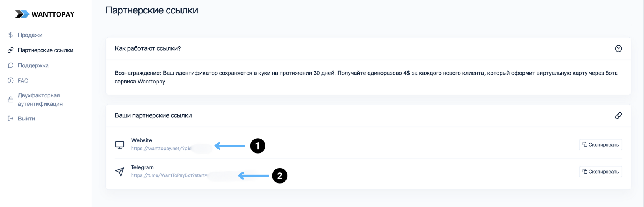644x207 pixels.
Task: Click the link icon in partner links header
Action: click(618, 115)
